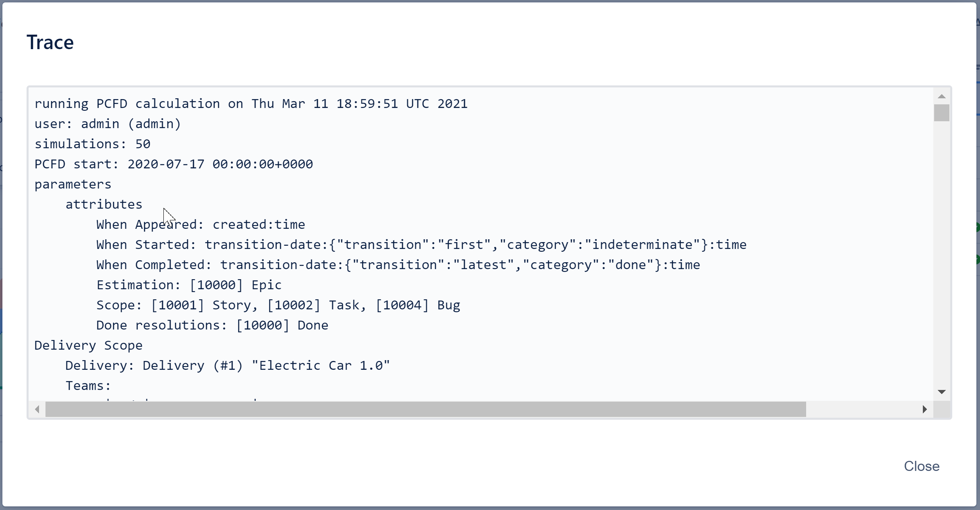Click the When Started transition-date line
Image resolution: width=980 pixels, height=510 pixels.
421,245
